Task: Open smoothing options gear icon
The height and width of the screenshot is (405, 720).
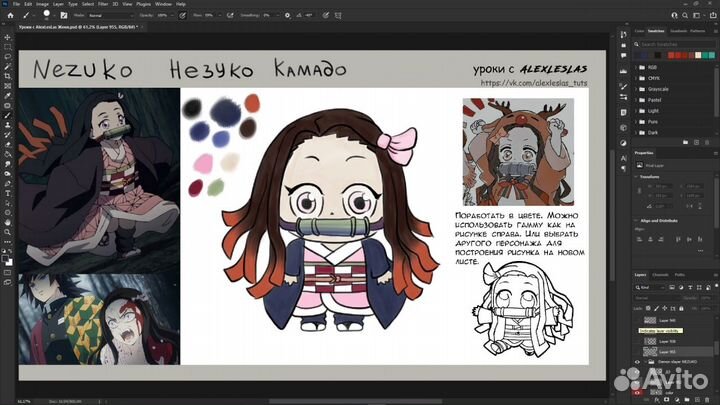Action: (x=287, y=15)
